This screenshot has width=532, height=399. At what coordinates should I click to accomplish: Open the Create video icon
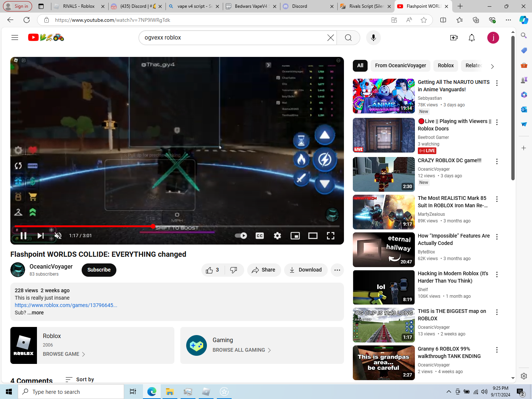454,38
